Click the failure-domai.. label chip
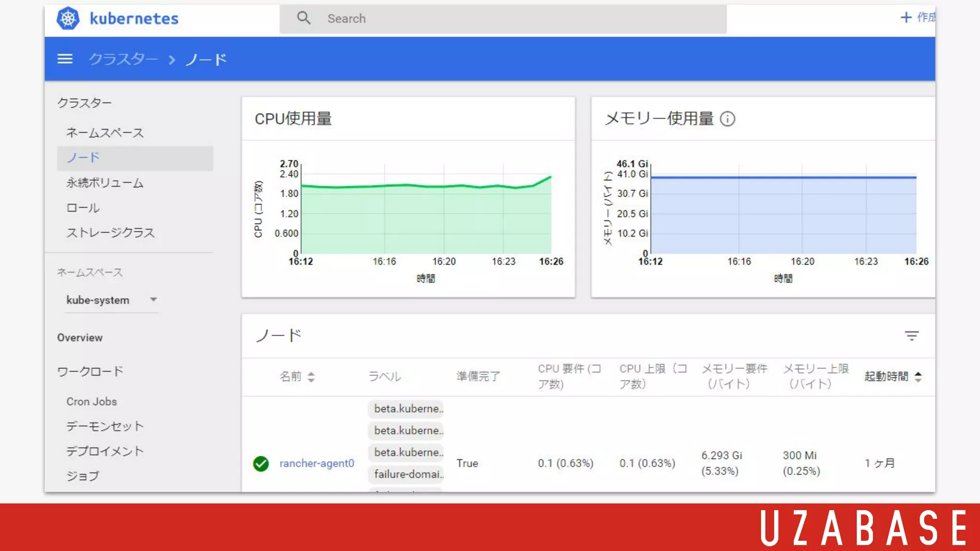980x551 pixels. pos(408,474)
